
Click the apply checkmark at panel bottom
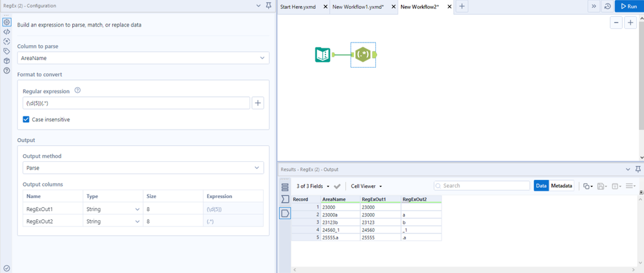pyautogui.click(x=6, y=268)
